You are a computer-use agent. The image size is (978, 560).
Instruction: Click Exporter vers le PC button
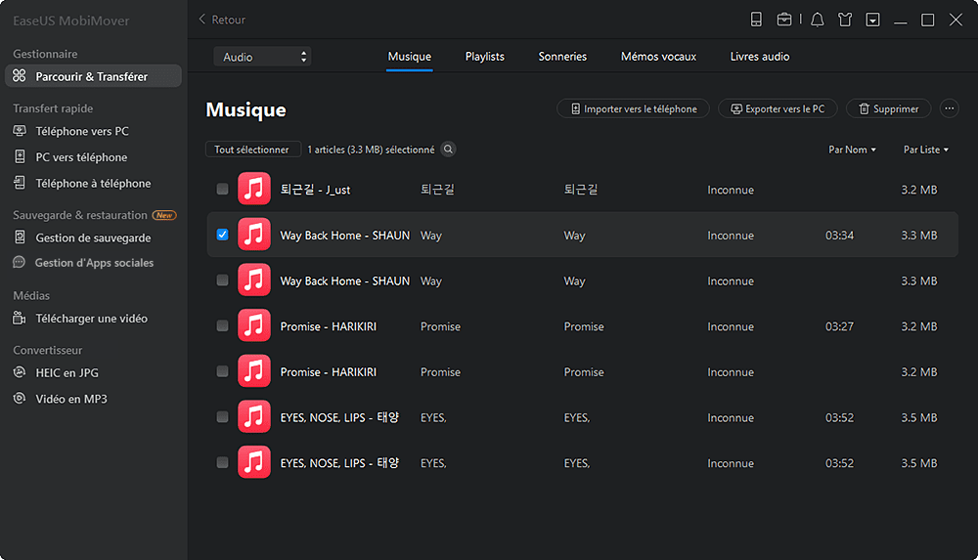pyautogui.click(x=778, y=109)
